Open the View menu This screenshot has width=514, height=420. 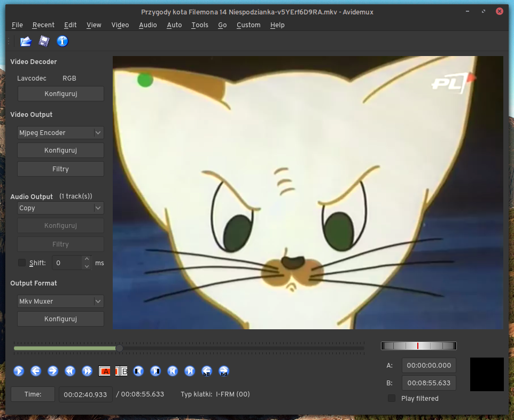point(94,25)
